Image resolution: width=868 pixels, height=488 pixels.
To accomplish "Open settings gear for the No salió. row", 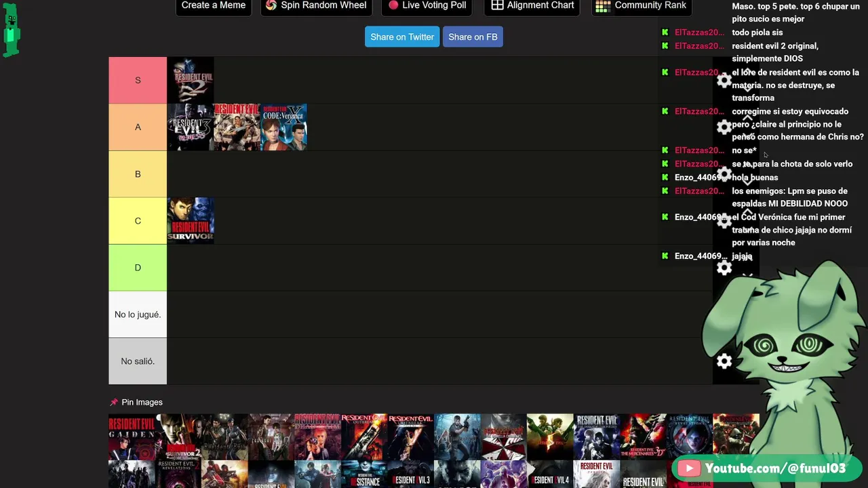I will (x=724, y=361).
